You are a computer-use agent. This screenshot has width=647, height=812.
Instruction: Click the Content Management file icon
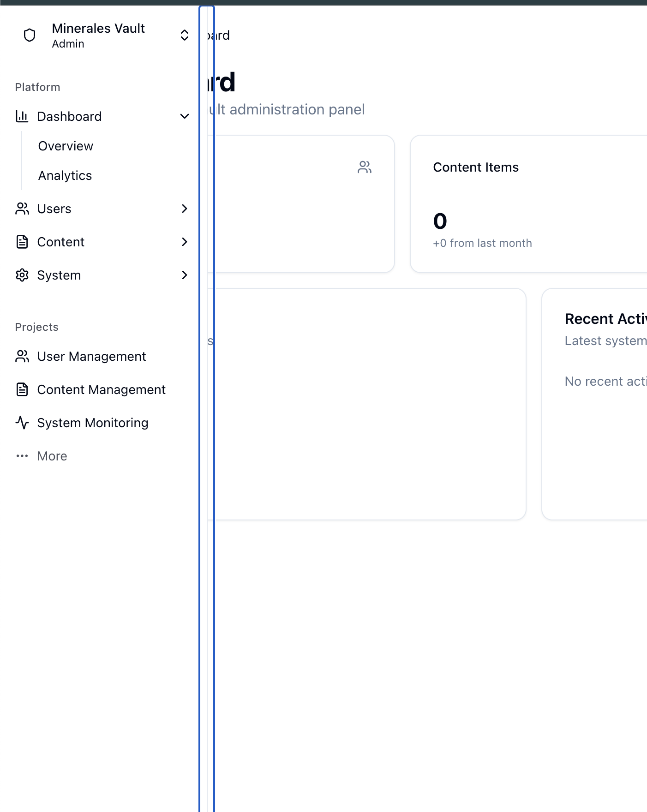pos(22,389)
